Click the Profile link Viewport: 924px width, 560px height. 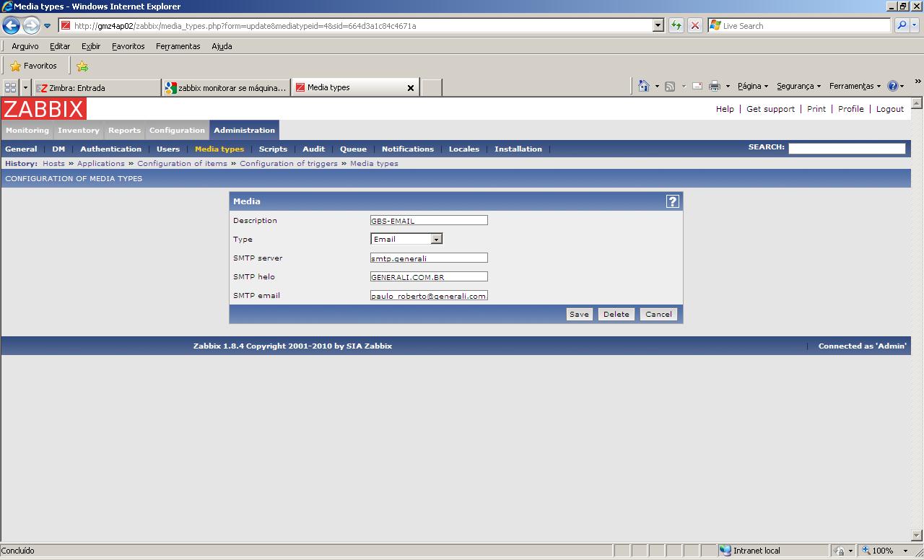[851, 109]
